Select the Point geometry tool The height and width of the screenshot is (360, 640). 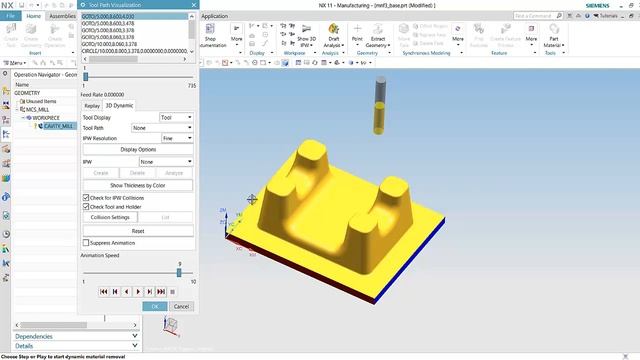(357, 33)
